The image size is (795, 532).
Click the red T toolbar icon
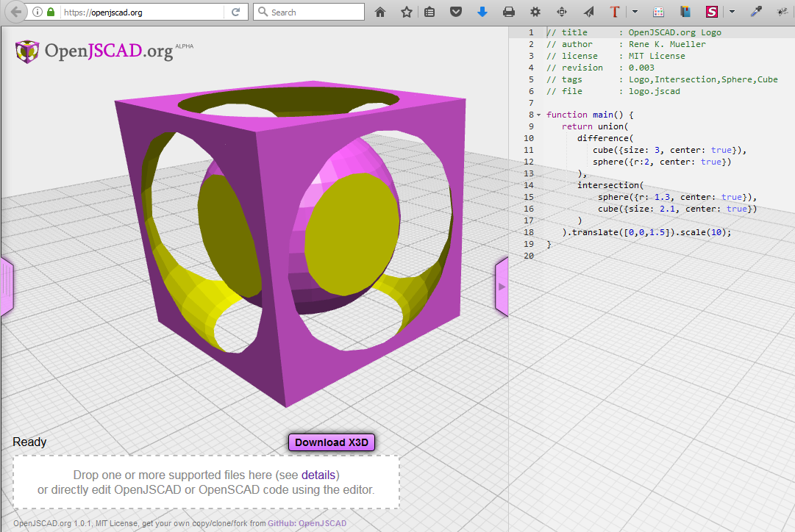point(615,12)
